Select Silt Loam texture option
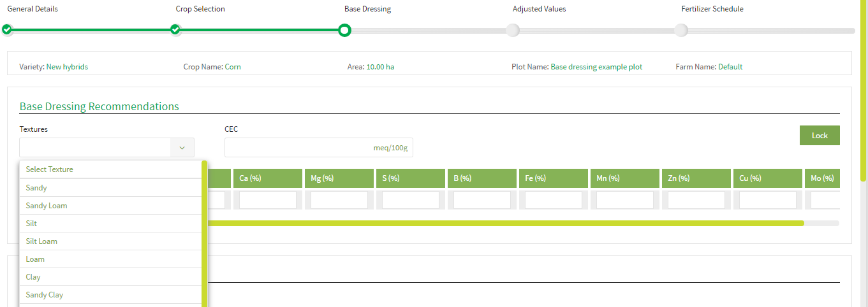This screenshot has width=868, height=307. tap(110, 241)
